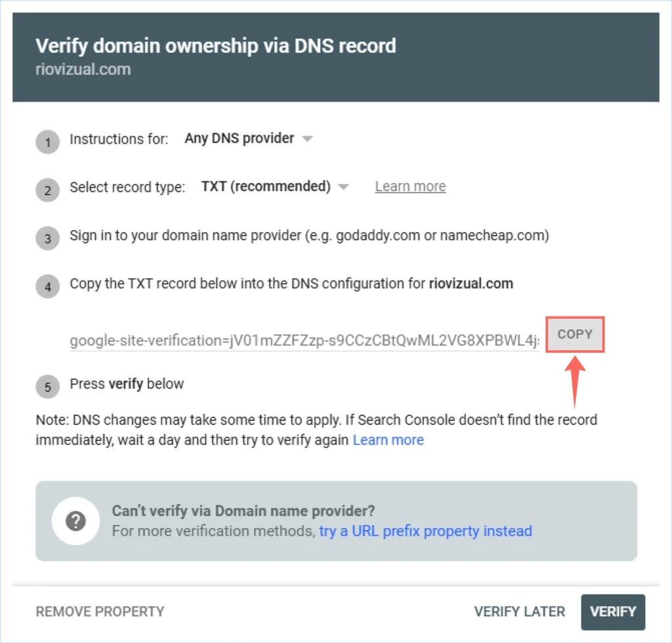The image size is (672, 643).
Task: Click the help question mark icon
Action: click(76, 520)
